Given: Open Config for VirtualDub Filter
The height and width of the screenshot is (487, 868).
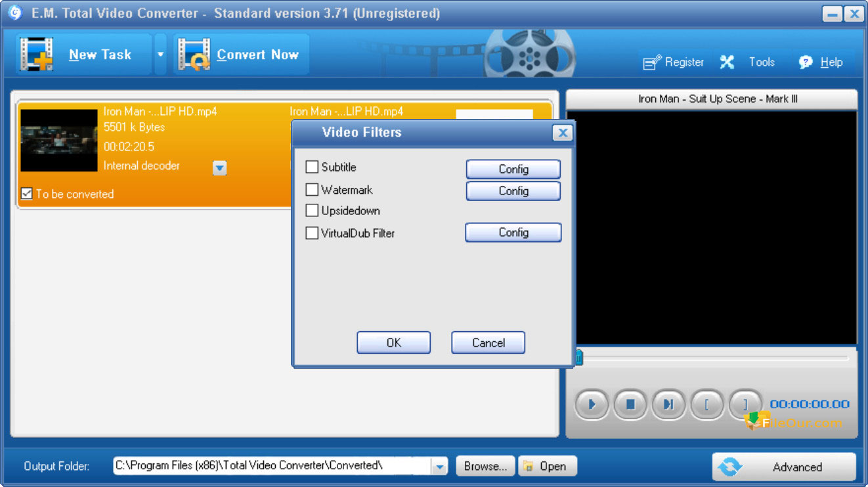Looking at the screenshot, I should pos(513,232).
